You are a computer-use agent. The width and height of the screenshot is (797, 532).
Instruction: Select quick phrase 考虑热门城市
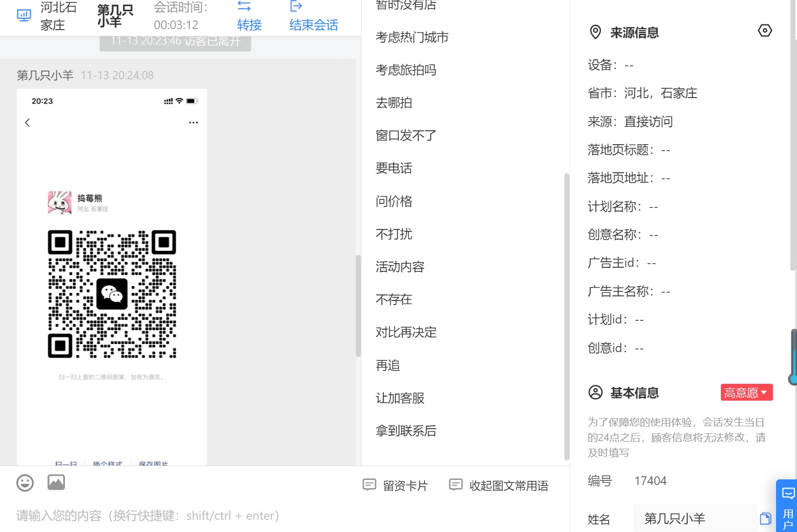[x=412, y=37]
